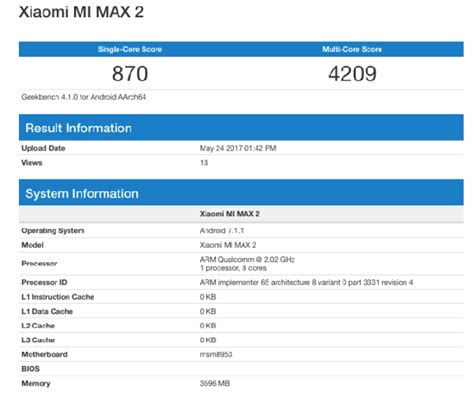Click the views count 13
Viewport: 474px width, 395px height.
click(204, 163)
